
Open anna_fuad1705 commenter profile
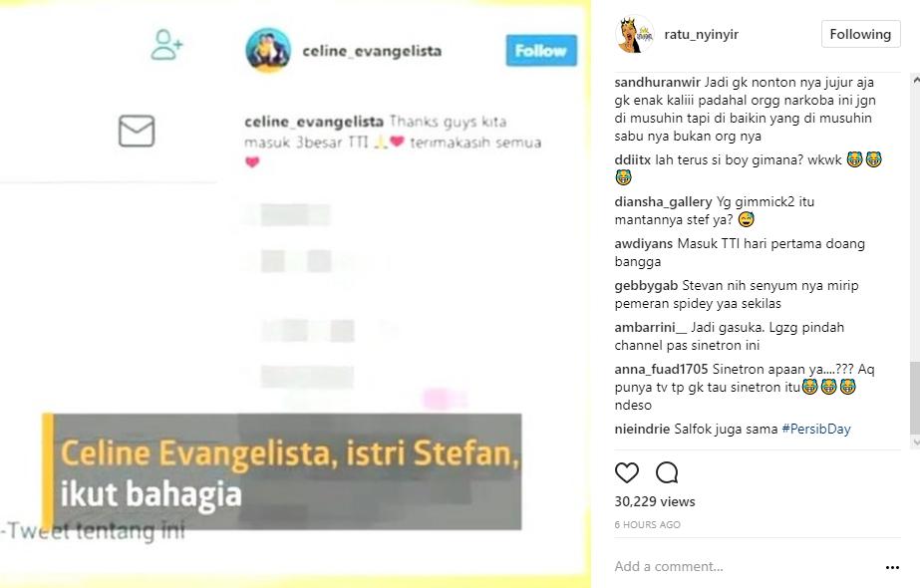[x=661, y=369]
